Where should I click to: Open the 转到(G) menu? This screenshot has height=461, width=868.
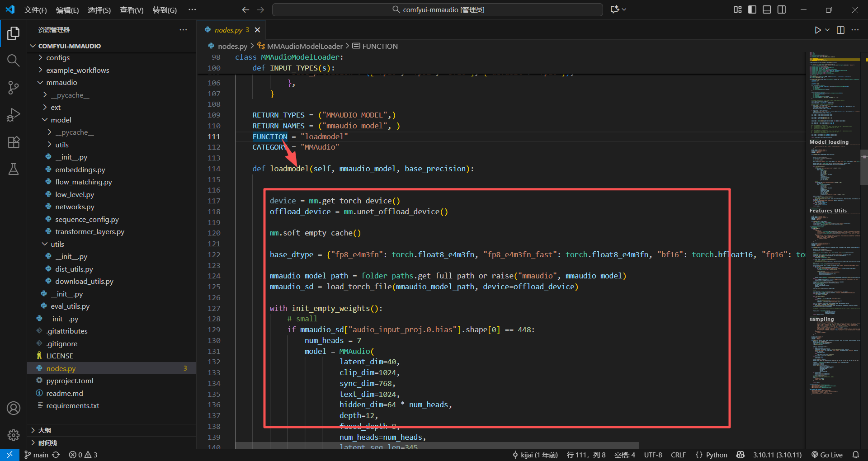coord(165,10)
